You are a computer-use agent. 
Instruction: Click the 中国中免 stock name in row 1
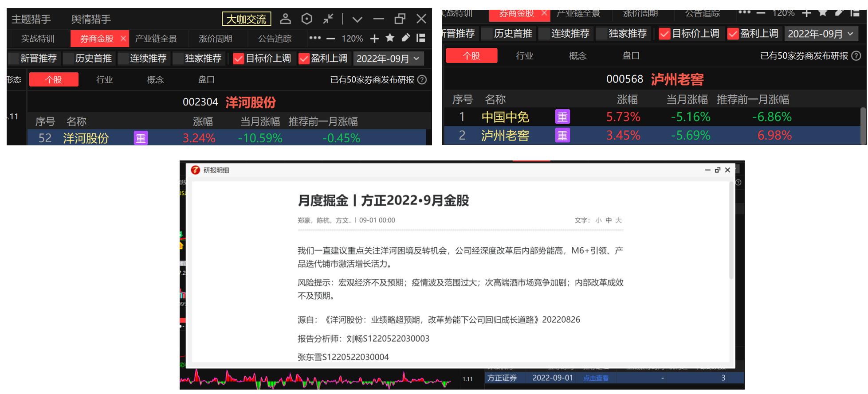[x=505, y=117]
